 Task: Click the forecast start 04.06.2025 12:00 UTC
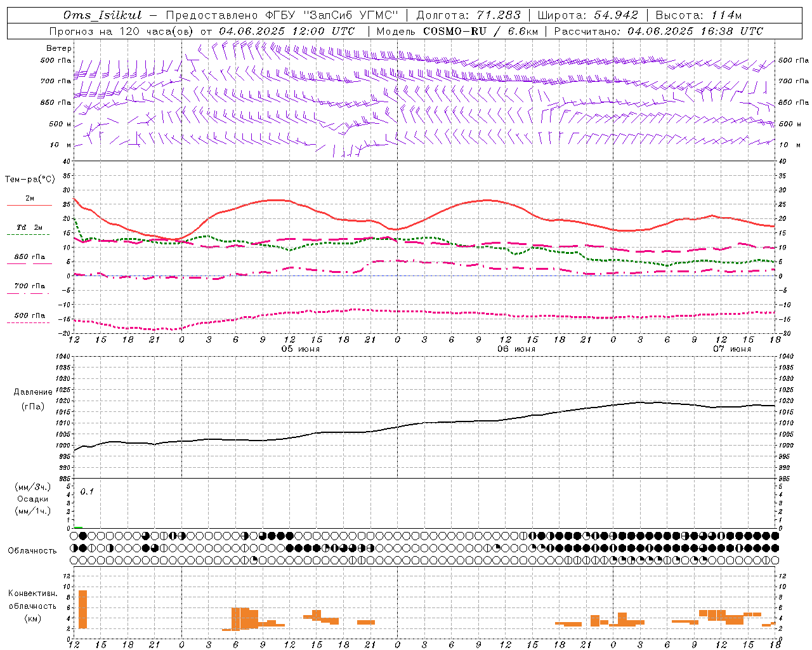tap(287, 31)
